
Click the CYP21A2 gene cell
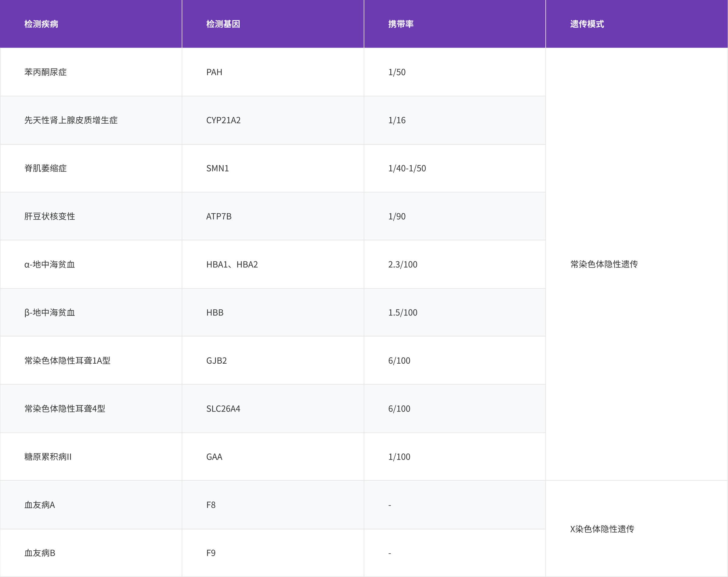coord(223,121)
